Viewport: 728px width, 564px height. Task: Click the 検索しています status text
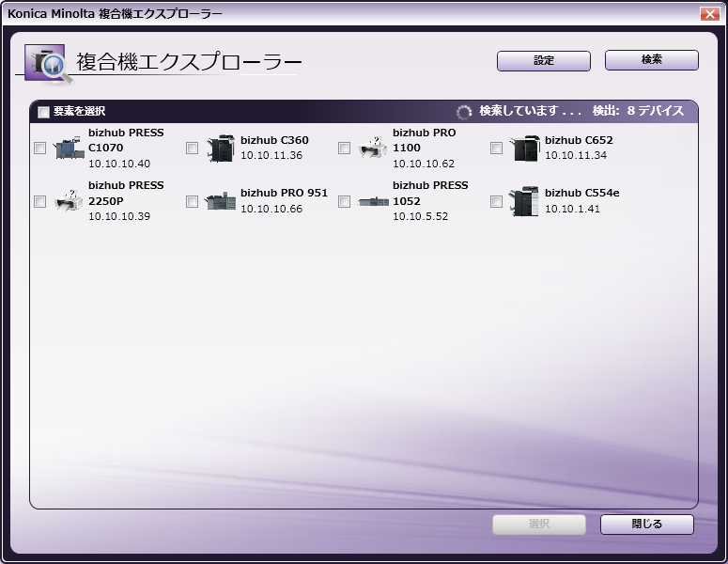click(x=530, y=111)
